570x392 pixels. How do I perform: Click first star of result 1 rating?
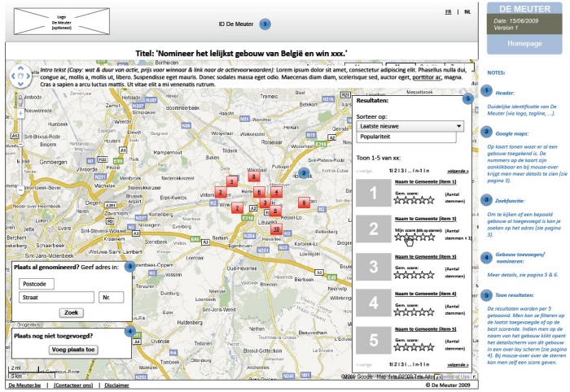(397, 200)
